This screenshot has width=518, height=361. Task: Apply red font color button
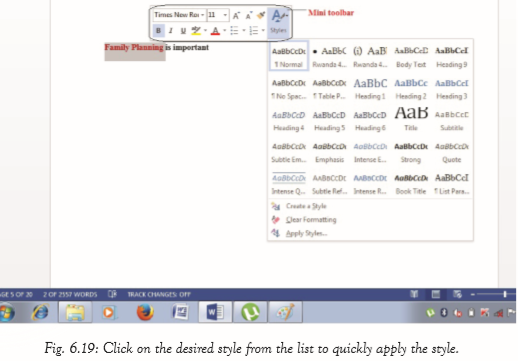pyautogui.click(x=215, y=31)
